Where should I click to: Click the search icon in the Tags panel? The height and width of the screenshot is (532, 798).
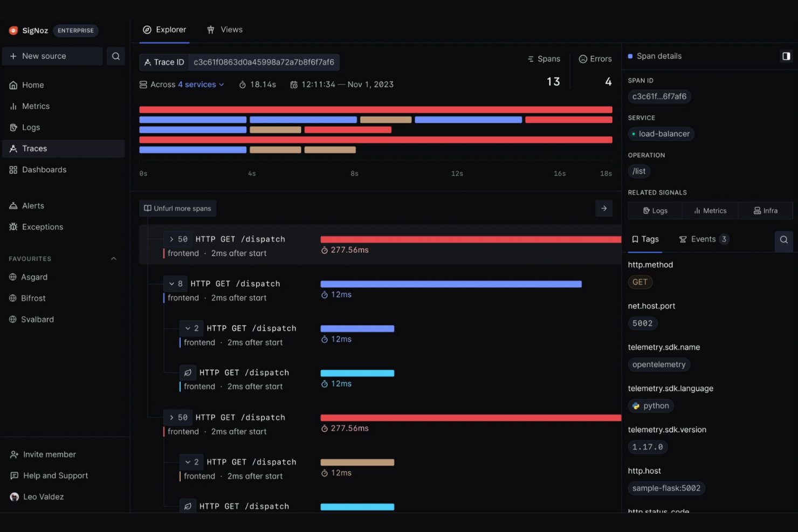coord(783,239)
